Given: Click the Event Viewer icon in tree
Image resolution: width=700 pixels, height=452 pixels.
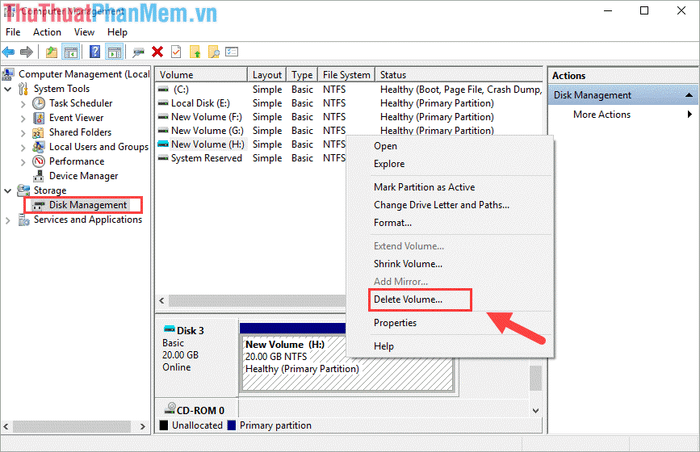Looking at the screenshot, I should [39, 118].
